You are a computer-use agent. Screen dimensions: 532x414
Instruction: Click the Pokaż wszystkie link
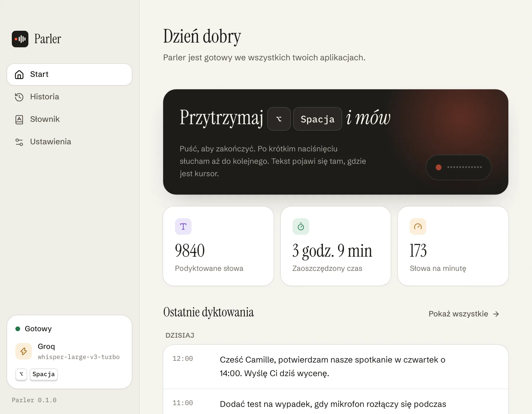click(x=464, y=314)
